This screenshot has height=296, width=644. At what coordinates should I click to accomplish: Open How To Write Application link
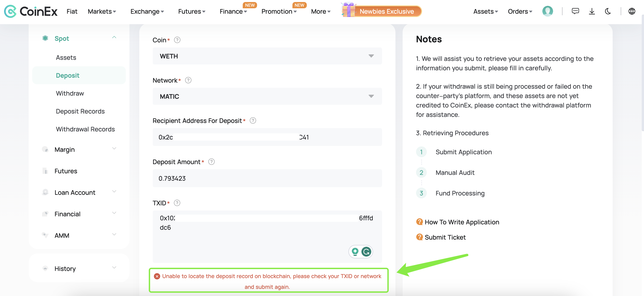[462, 222]
